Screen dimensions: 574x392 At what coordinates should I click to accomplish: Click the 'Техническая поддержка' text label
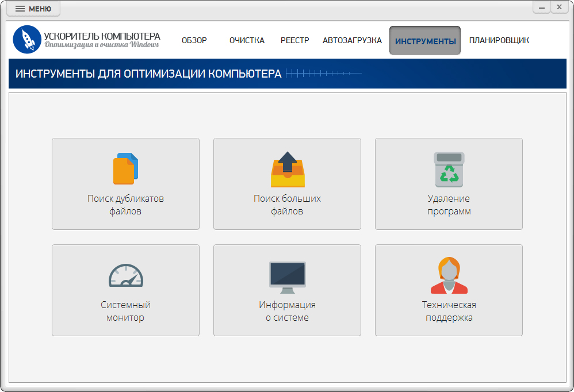[449, 311]
